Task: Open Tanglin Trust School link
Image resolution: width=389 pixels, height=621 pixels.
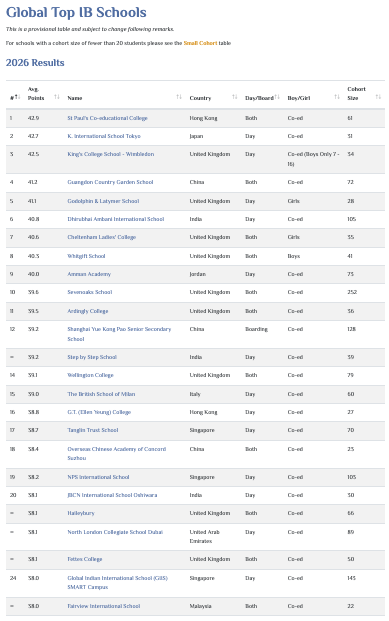Action: pyautogui.click(x=93, y=430)
